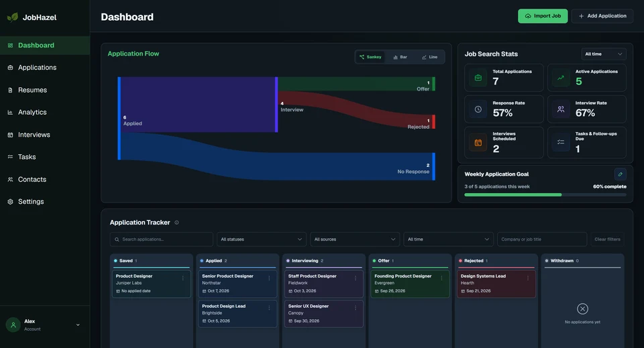644x348 pixels.
Task: Open the Northstar Senior Product Designer card
Action: [237, 284]
